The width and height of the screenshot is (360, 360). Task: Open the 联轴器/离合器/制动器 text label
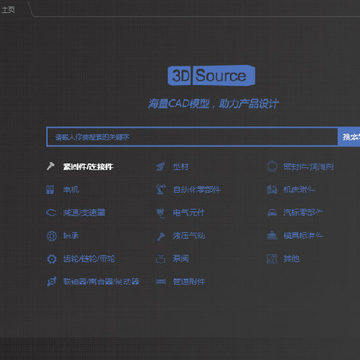[101, 282]
